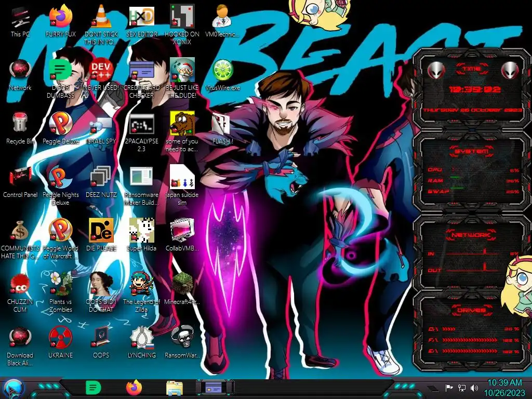Open the Start orb button
This screenshot has width=532, height=399.
coord(14,389)
